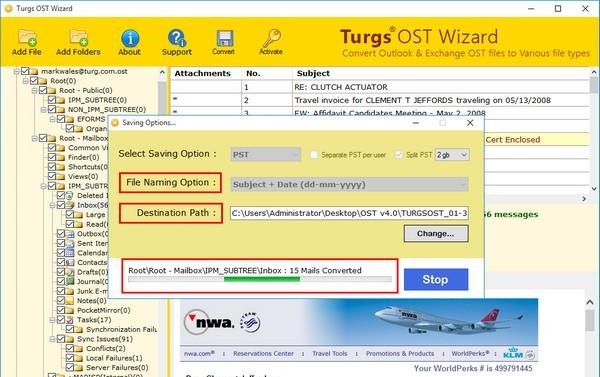Viewport: 600px width, 377px height.
Task: Click the Add File toolbar icon
Action: (x=27, y=38)
